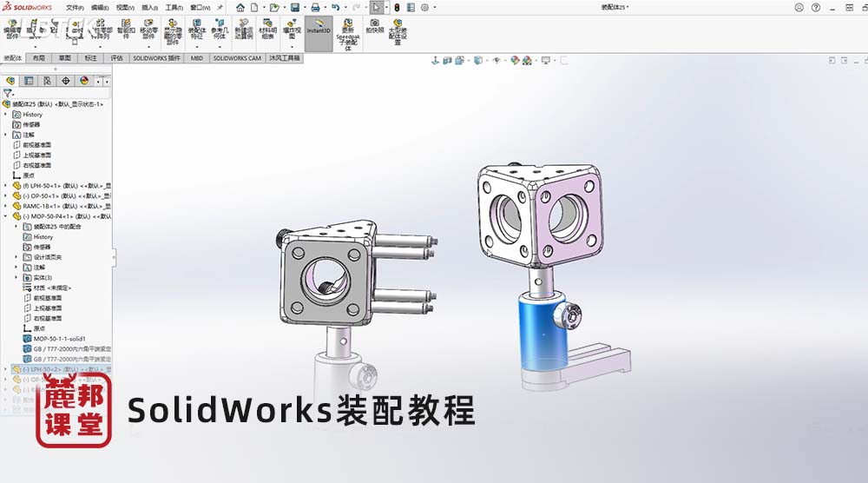Open the 窗口(W) Window menu
Viewport: 868px width, 483px height.
click(200, 8)
